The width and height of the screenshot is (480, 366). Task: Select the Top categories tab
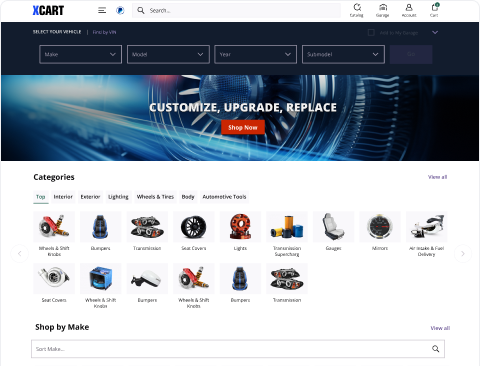tap(41, 197)
